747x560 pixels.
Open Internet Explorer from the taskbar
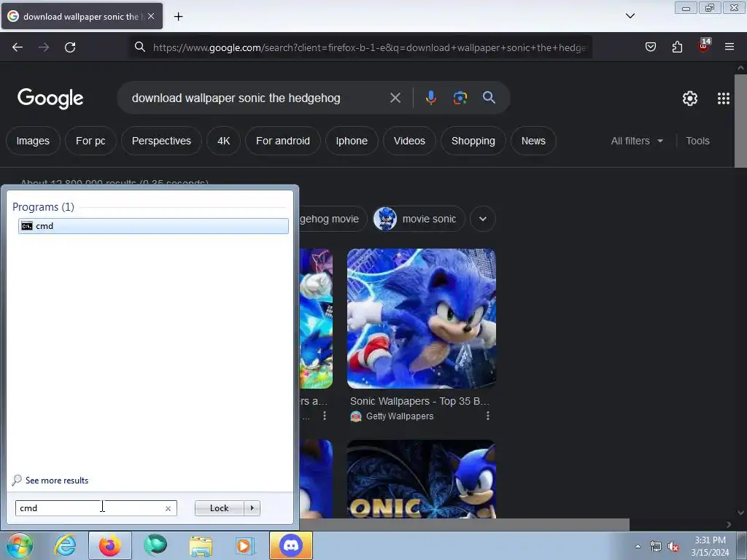[65, 545]
